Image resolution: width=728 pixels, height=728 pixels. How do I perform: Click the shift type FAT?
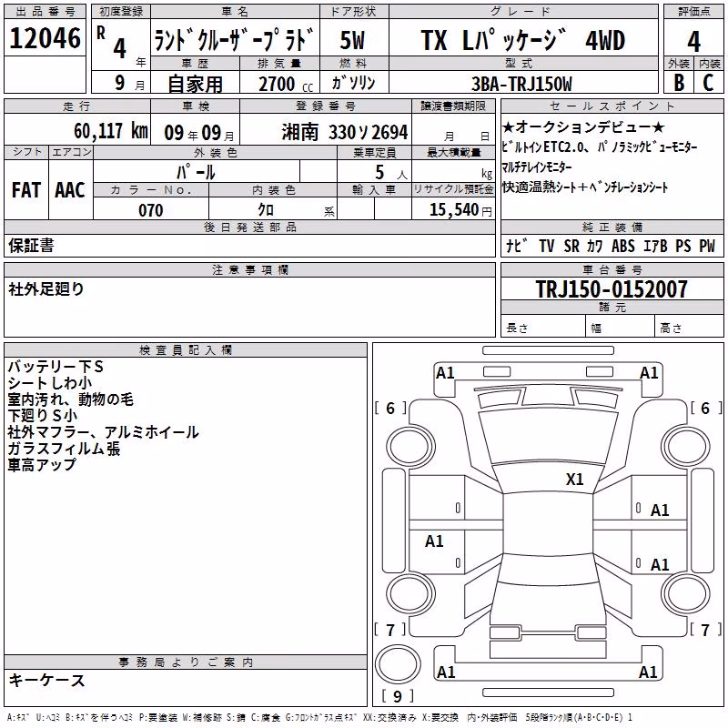(26, 190)
